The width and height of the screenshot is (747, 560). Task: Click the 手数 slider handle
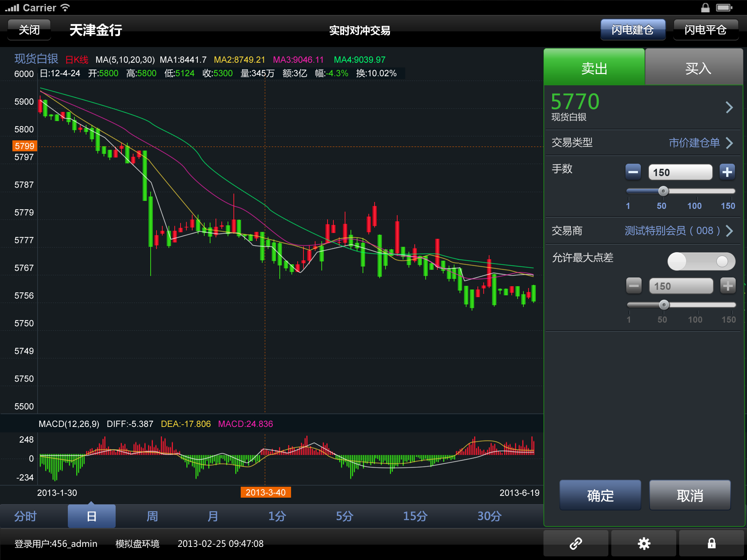(x=663, y=191)
